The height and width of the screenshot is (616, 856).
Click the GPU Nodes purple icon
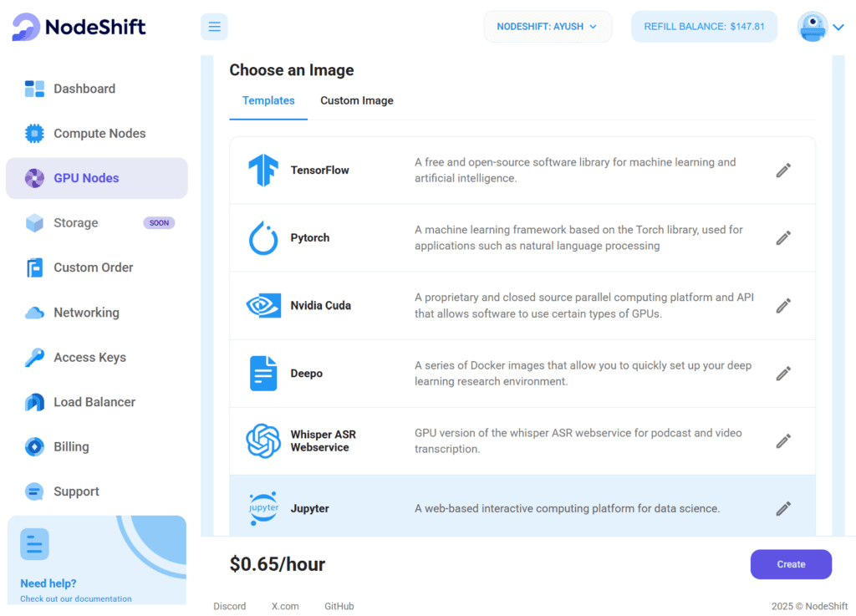pos(34,178)
